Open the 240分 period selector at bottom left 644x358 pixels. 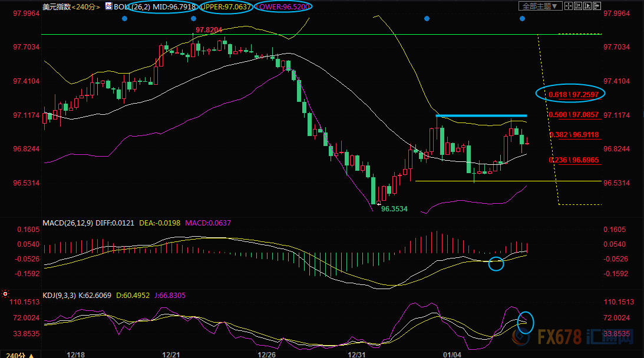pyautogui.click(x=16, y=354)
